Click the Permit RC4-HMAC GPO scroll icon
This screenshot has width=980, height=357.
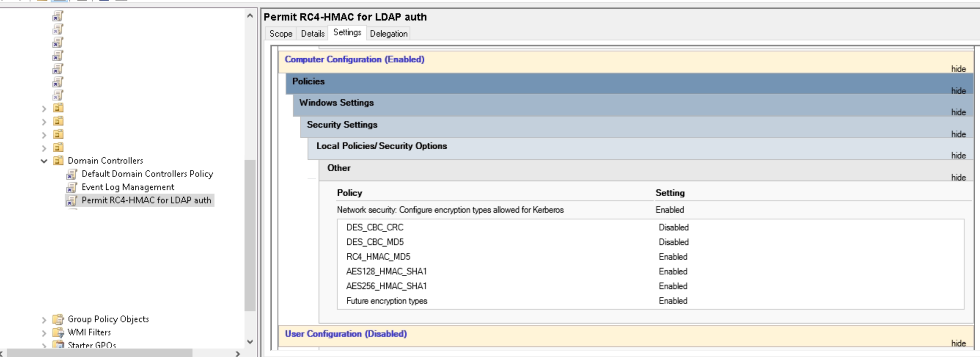point(71,200)
